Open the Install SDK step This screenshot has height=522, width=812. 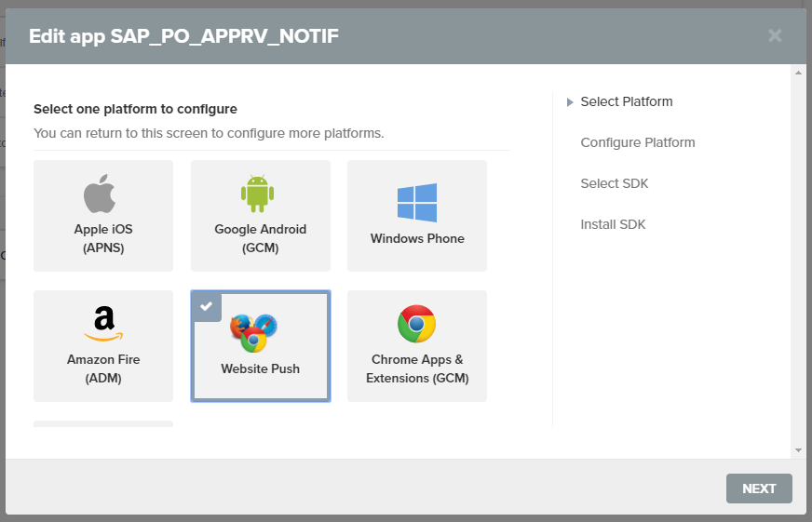click(613, 224)
